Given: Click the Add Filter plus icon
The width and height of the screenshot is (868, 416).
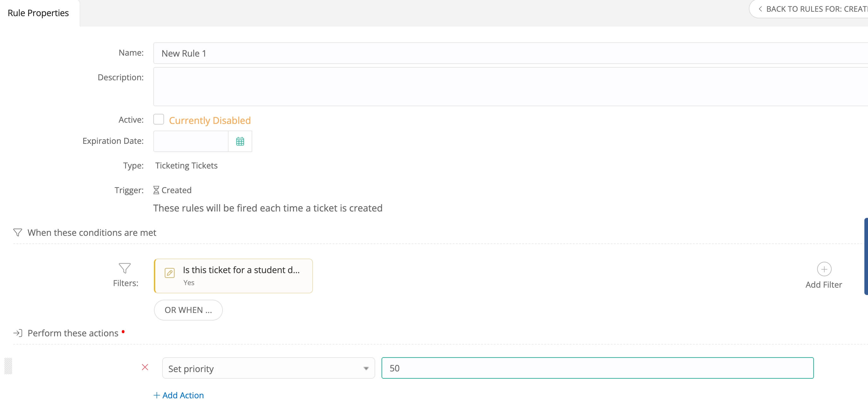Looking at the screenshot, I should tap(824, 269).
